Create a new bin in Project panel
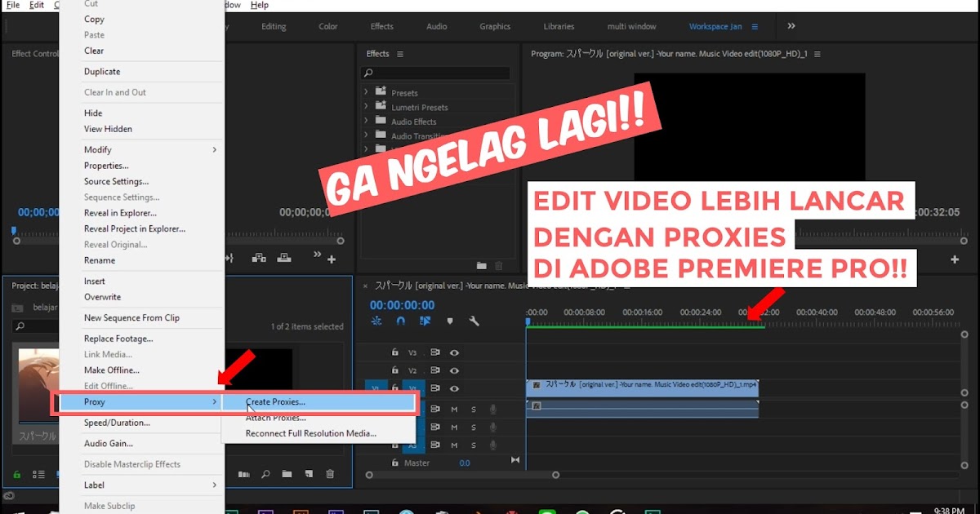Image resolution: width=980 pixels, height=514 pixels. coord(287,474)
